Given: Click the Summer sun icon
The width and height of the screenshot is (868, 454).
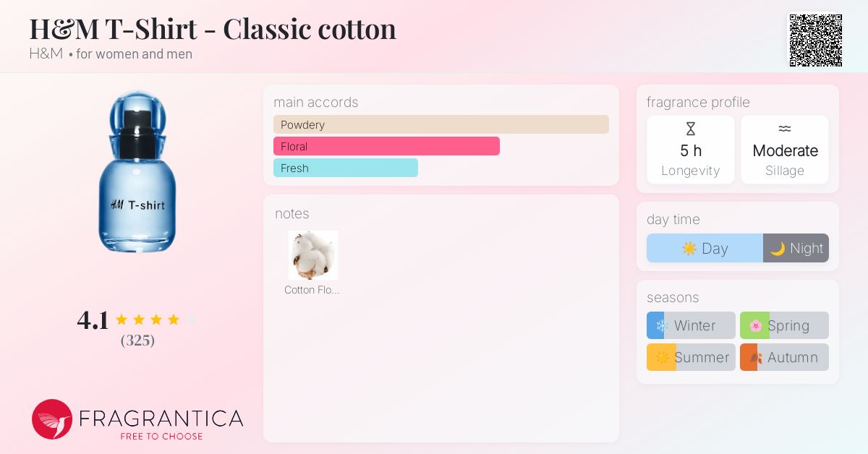Looking at the screenshot, I should pyautogui.click(x=660, y=357).
